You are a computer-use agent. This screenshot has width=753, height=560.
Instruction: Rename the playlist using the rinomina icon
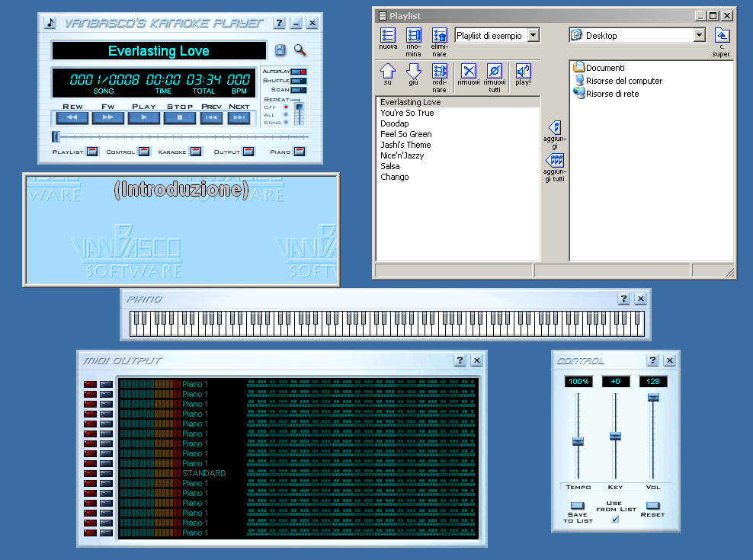point(413,36)
